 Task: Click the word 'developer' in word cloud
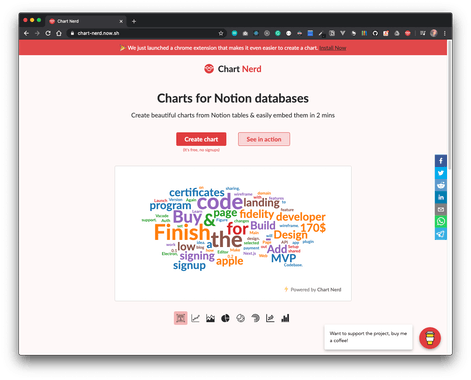[301, 217]
